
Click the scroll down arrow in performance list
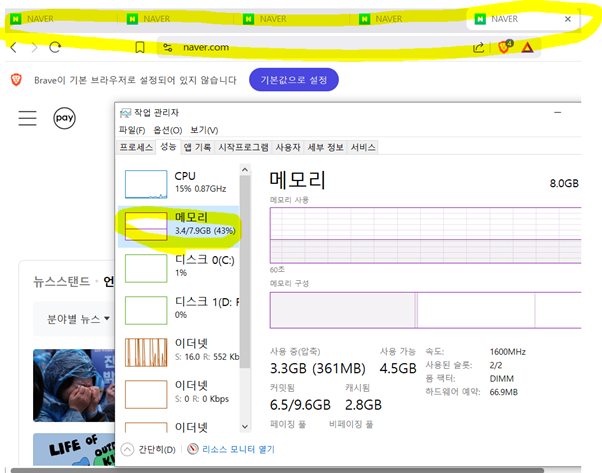[245, 427]
